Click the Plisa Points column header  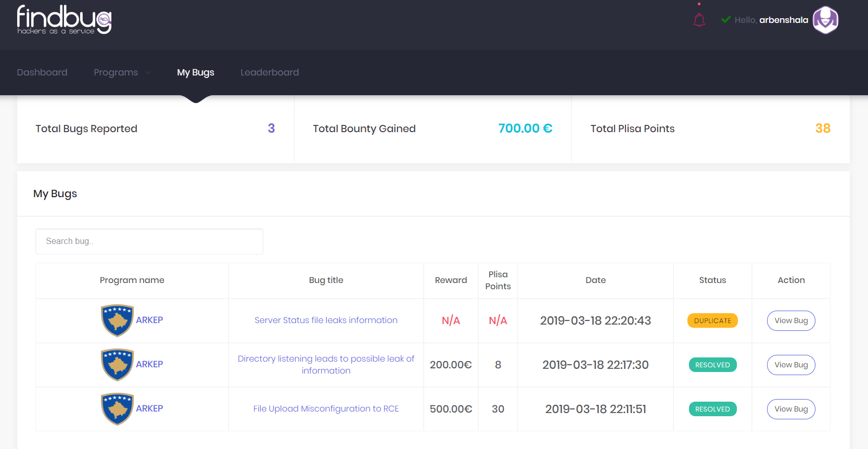coord(498,280)
